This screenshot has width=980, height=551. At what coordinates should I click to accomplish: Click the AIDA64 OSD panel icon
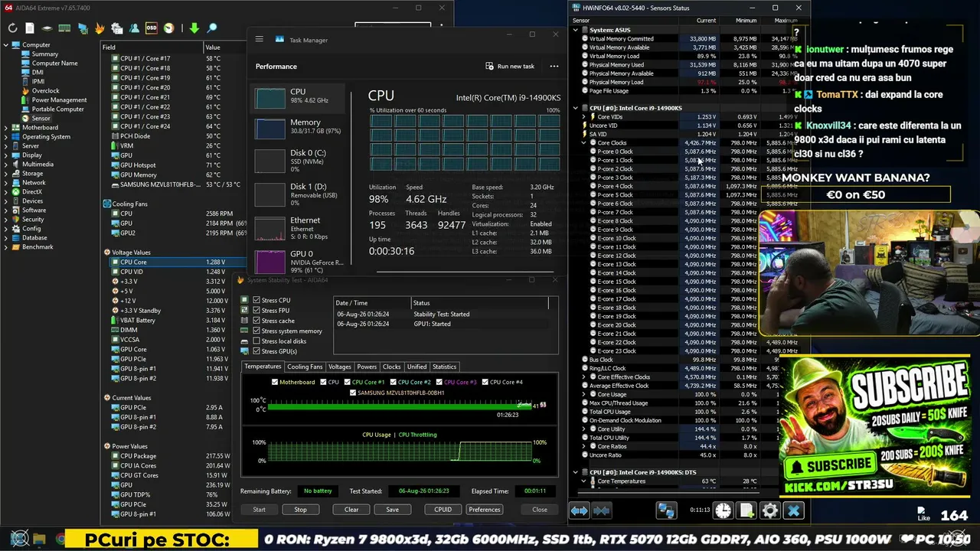pyautogui.click(x=152, y=28)
